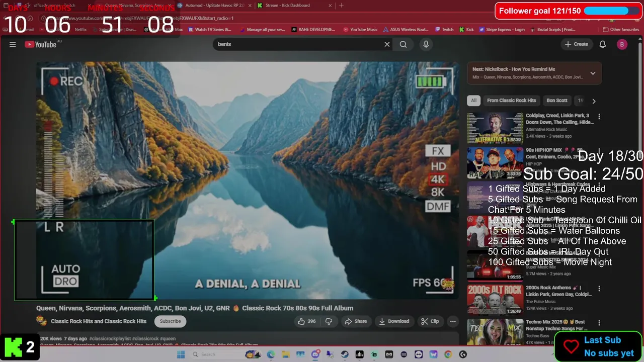Start voice search with the microphone icon
644x362 pixels.
click(426, 44)
